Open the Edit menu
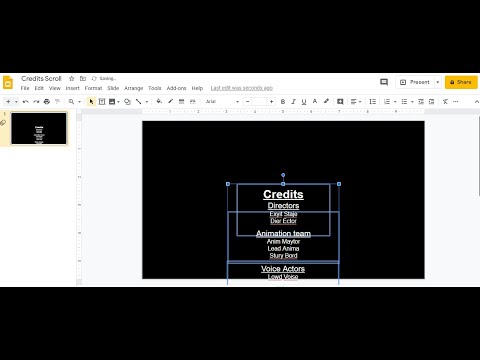The width and height of the screenshot is (480, 360). [39, 88]
